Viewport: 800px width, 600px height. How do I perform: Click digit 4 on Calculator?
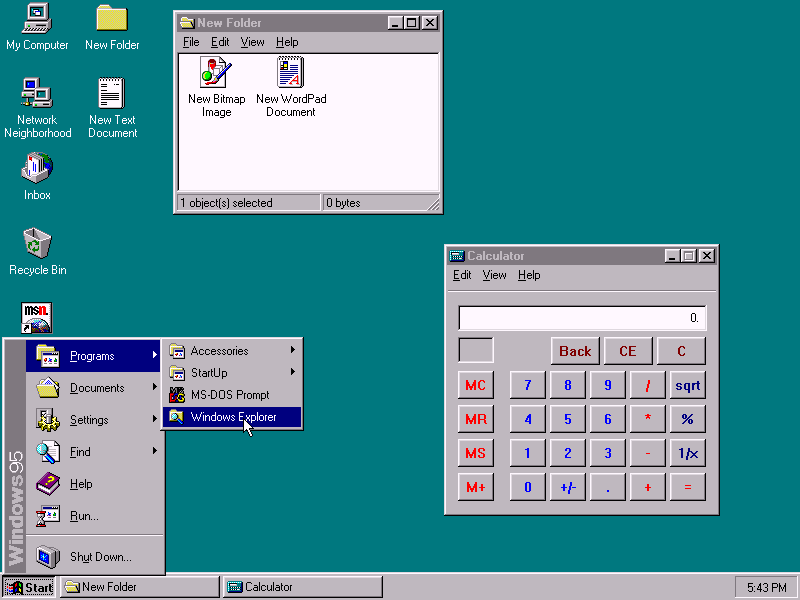(x=528, y=419)
